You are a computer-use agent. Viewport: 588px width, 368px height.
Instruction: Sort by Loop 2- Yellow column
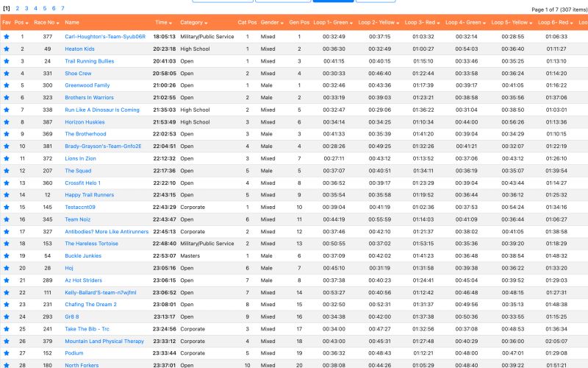(379, 23)
